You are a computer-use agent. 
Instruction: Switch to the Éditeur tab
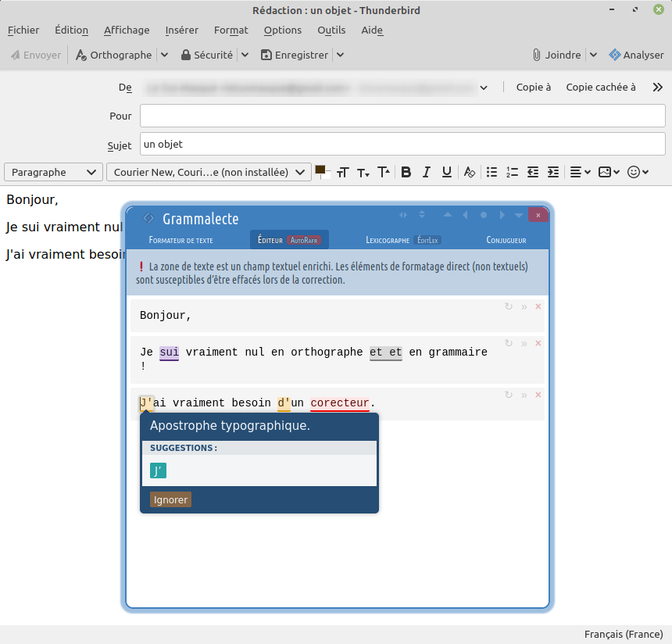[x=270, y=240]
